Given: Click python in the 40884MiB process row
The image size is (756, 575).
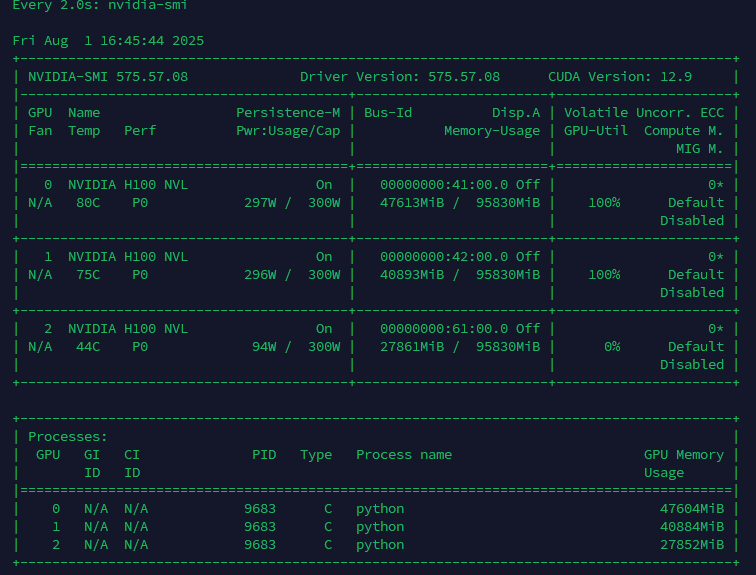Looking at the screenshot, I should [380, 527].
